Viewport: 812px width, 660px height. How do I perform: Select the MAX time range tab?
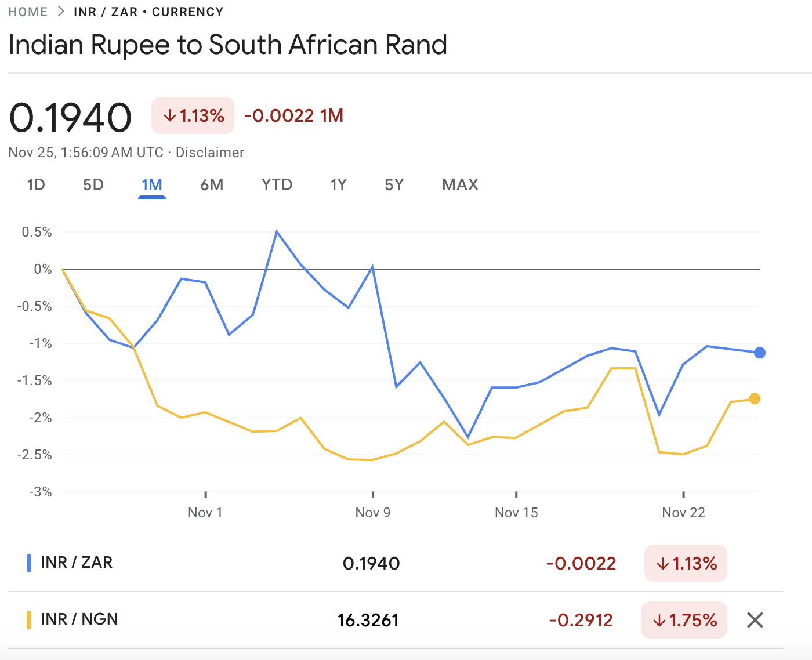[460, 184]
